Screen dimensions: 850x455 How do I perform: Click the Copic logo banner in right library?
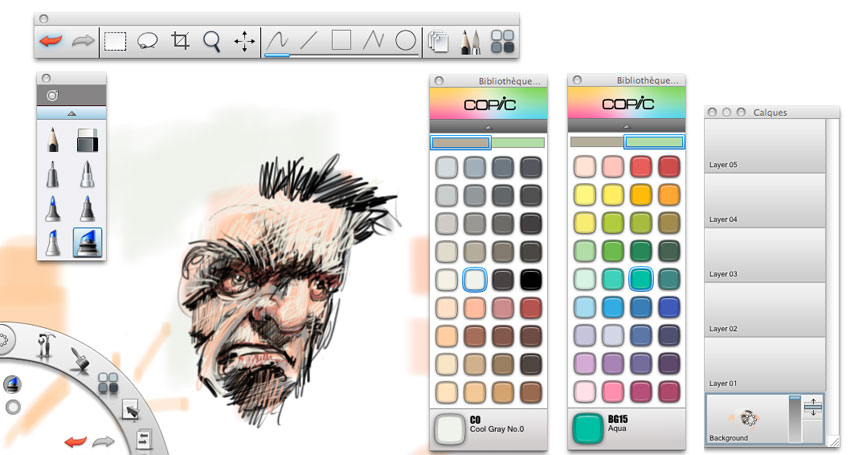(x=627, y=103)
